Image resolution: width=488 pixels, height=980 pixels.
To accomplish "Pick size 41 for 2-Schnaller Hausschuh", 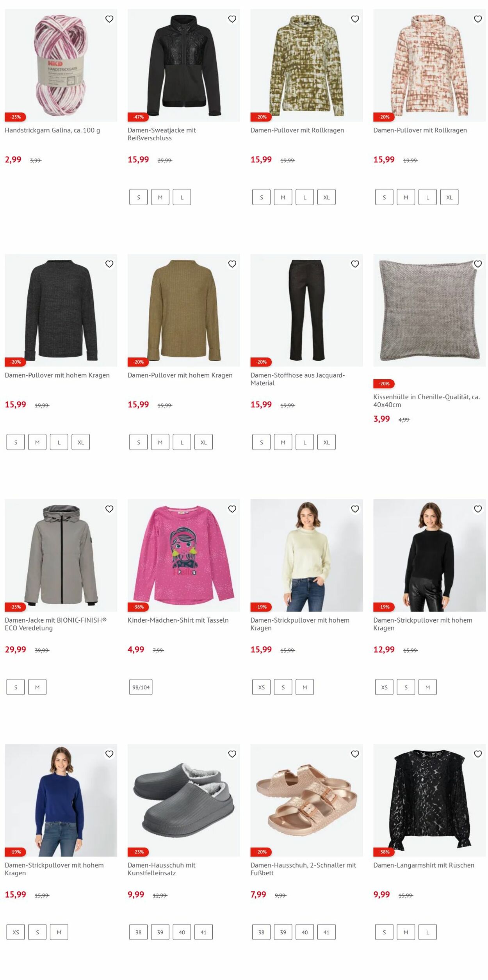I will click(326, 932).
